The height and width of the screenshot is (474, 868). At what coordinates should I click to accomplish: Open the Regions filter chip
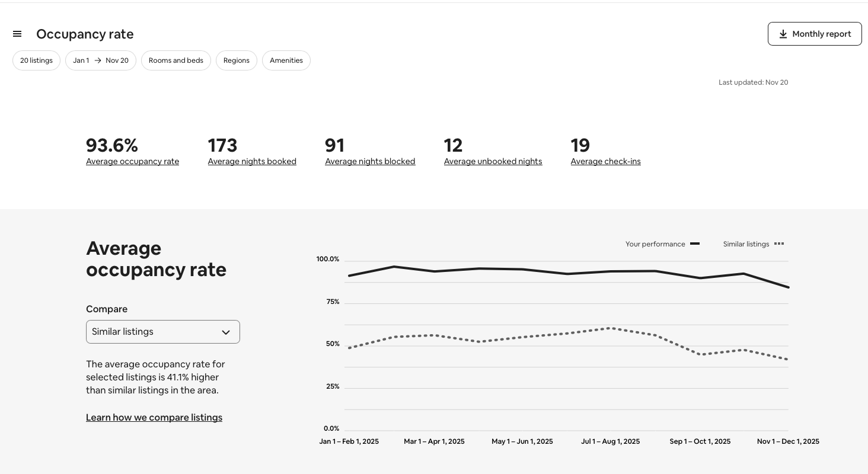pos(237,60)
